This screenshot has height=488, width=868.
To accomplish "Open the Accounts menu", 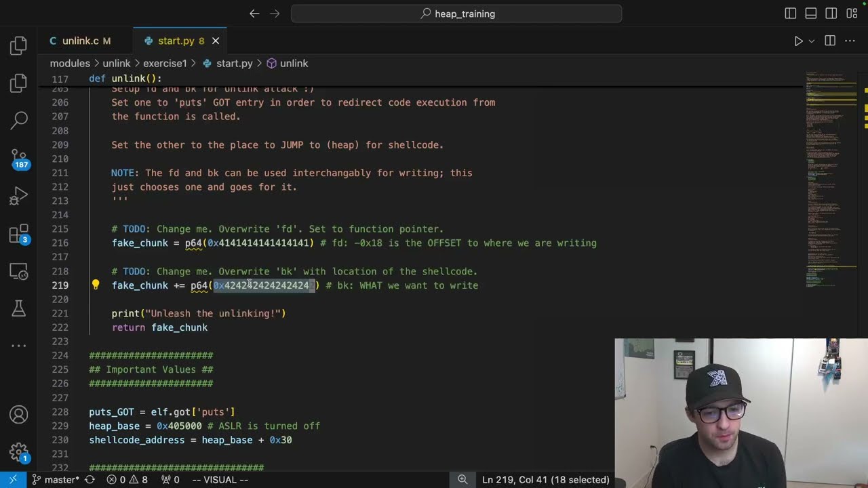I will [x=19, y=415].
